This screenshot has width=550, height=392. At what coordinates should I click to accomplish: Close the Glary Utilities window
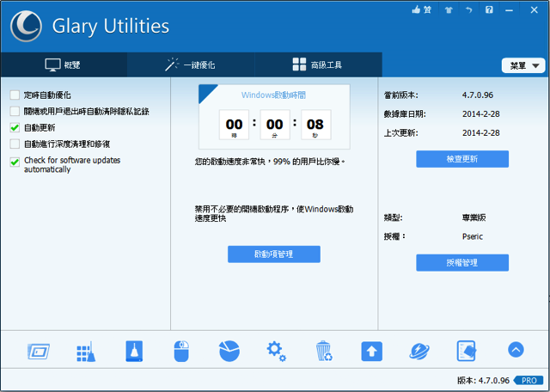click(534, 9)
